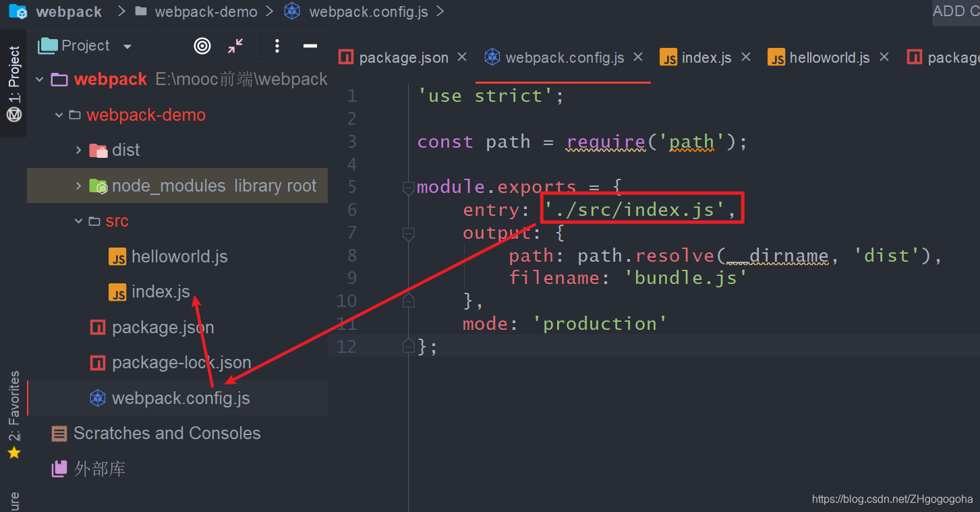The width and height of the screenshot is (980, 512).
Task: Close the index.js editor tab
Action: (745, 57)
